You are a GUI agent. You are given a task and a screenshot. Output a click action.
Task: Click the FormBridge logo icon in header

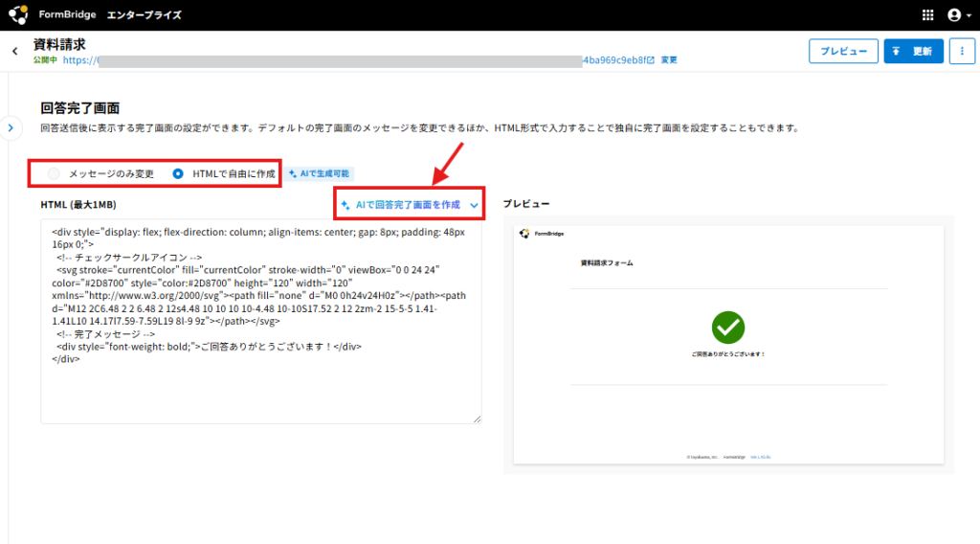pos(17,14)
